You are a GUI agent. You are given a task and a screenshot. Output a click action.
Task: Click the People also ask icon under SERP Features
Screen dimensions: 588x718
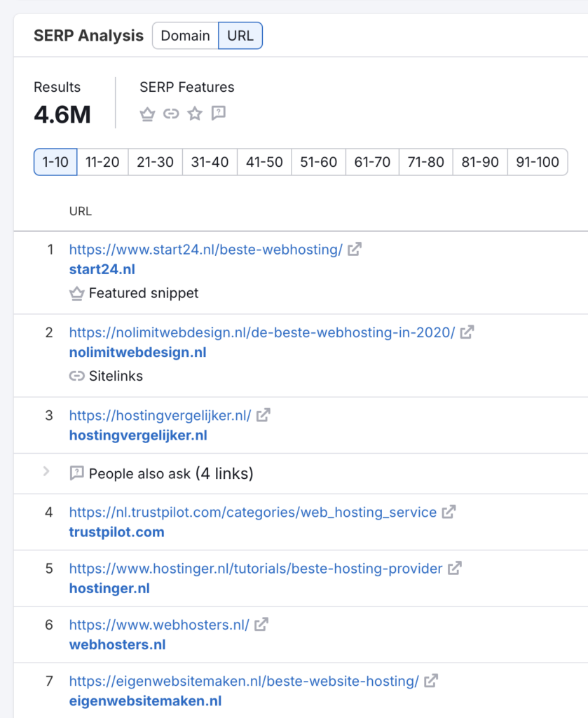point(219,114)
